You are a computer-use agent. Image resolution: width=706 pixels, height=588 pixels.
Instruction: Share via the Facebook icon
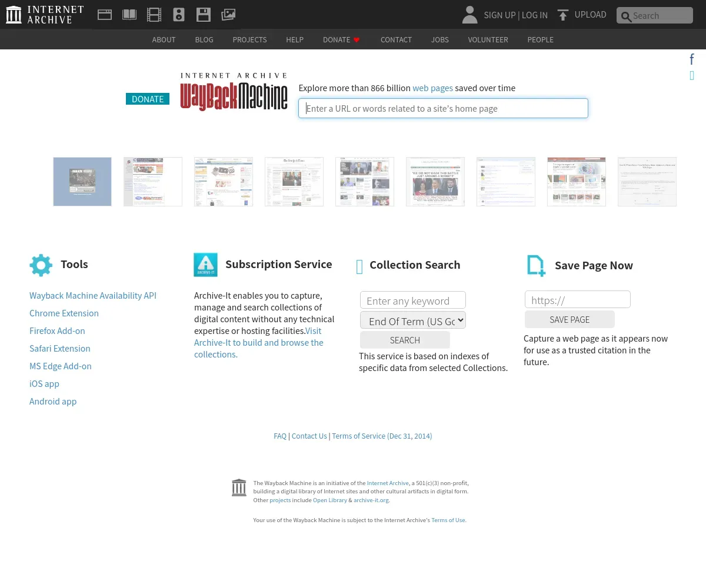pyautogui.click(x=692, y=59)
